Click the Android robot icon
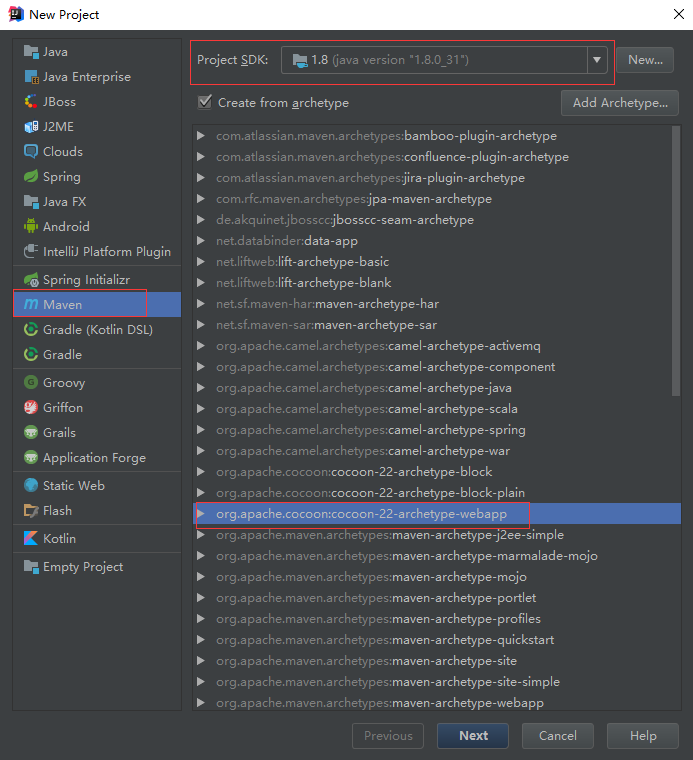The height and width of the screenshot is (760, 693). pyautogui.click(x=31, y=226)
